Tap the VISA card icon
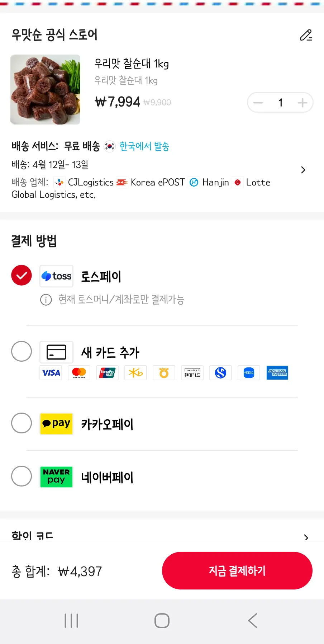 pyautogui.click(x=51, y=373)
